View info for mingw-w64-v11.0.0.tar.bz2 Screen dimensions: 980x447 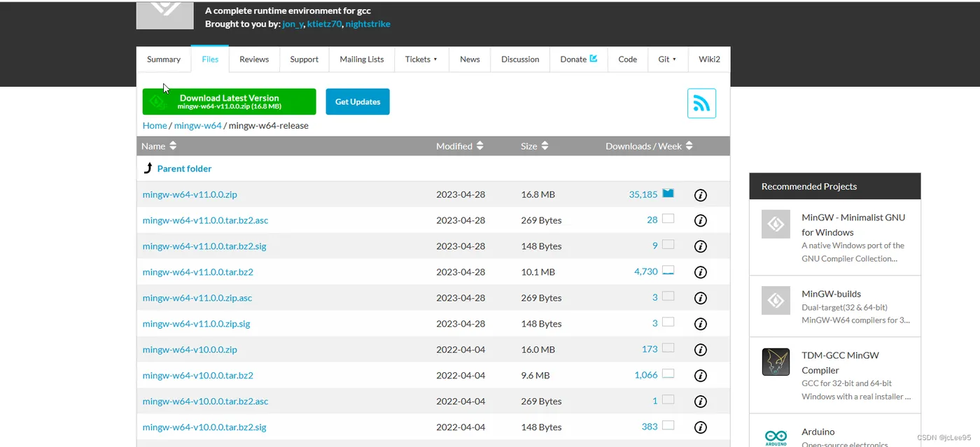pyautogui.click(x=700, y=273)
